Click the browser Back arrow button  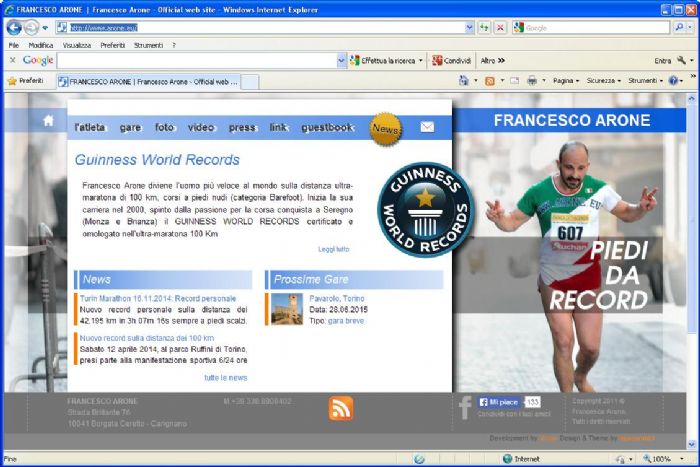pyautogui.click(x=14, y=28)
